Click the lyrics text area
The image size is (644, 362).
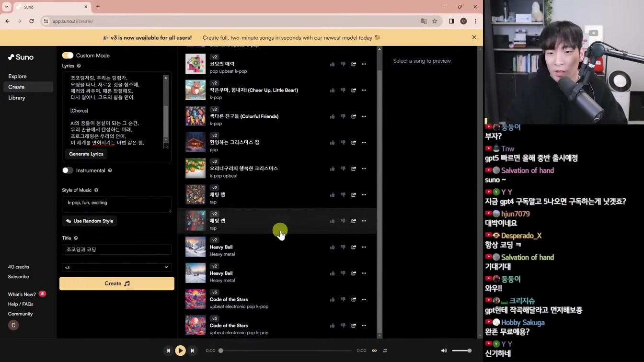pyautogui.click(x=113, y=111)
